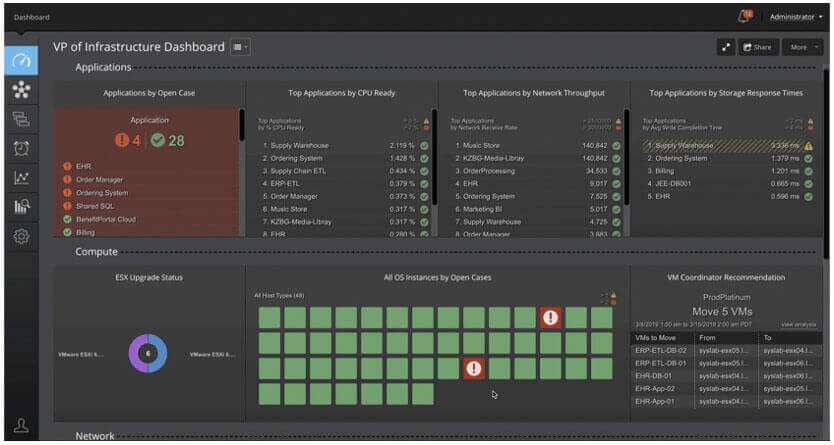
Task: Click the main dashboard vertical scrollbar
Action: [826, 165]
